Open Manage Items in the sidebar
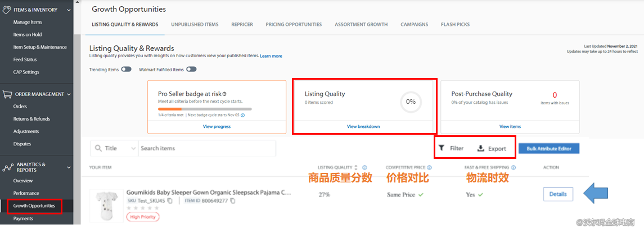644x229 pixels. coord(28,22)
